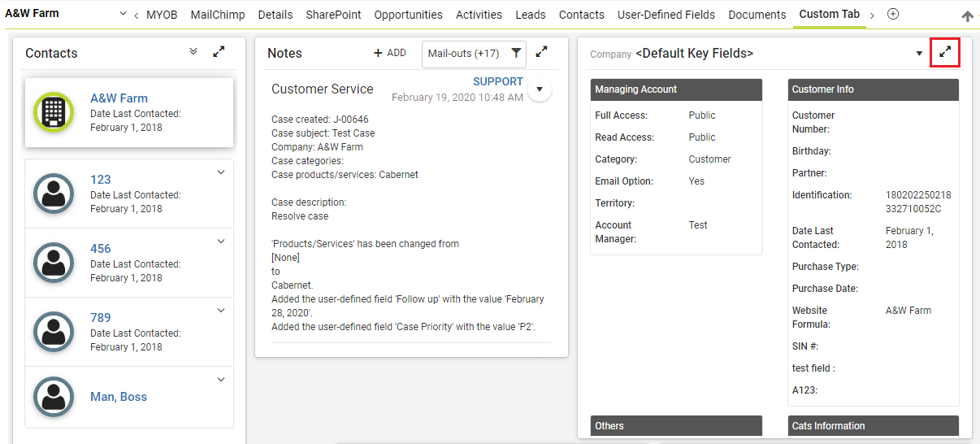The height and width of the screenshot is (444, 980).
Task: Expand contact 789 card chevron
Action: click(221, 311)
